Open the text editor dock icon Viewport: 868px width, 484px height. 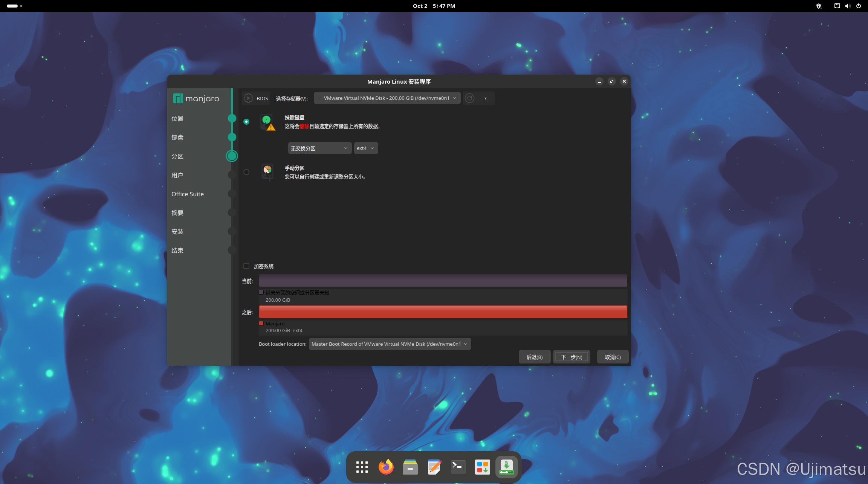[x=434, y=467]
